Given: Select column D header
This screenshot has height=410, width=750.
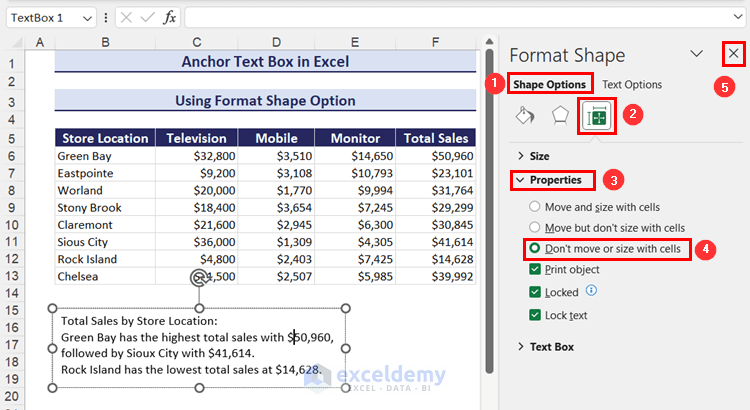Looking at the screenshot, I should [276, 42].
